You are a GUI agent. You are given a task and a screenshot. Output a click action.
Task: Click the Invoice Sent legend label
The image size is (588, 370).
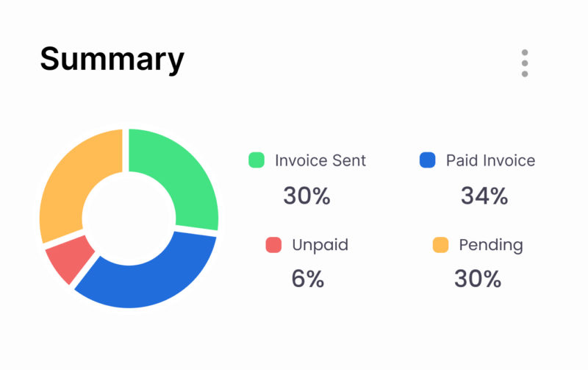tap(320, 160)
